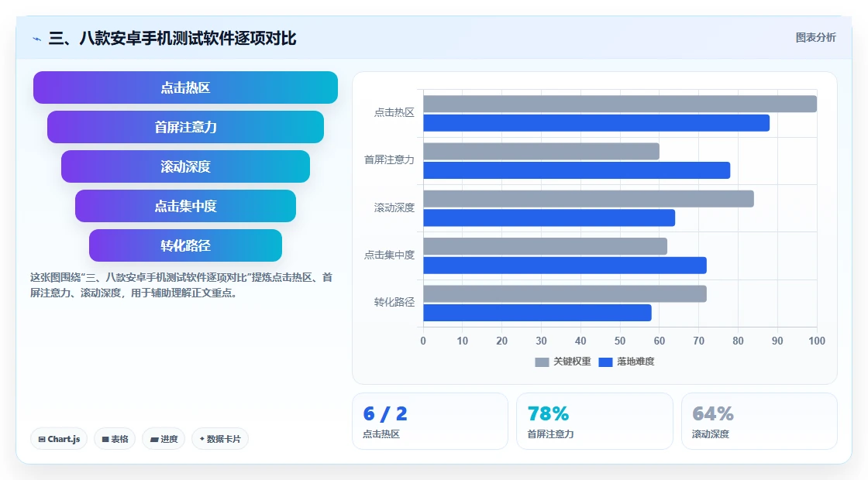868x480 pixels.
Task: Select the 点击集中度 funnel stage
Action: coord(185,206)
